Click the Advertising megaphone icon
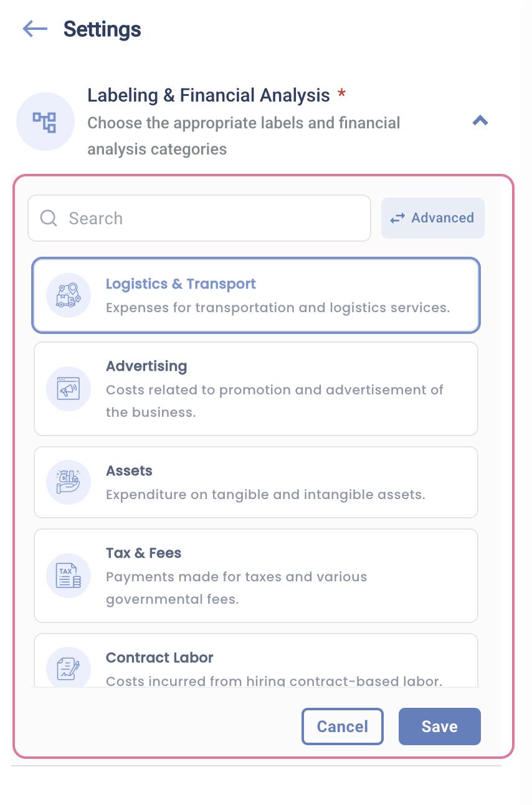 pyautogui.click(x=69, y=389)
